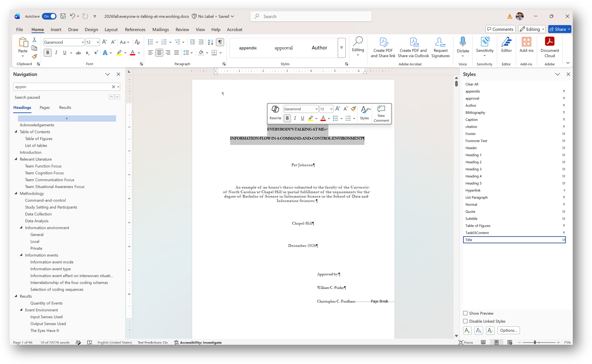Align text left in Paragraph group

pos(151,53)
